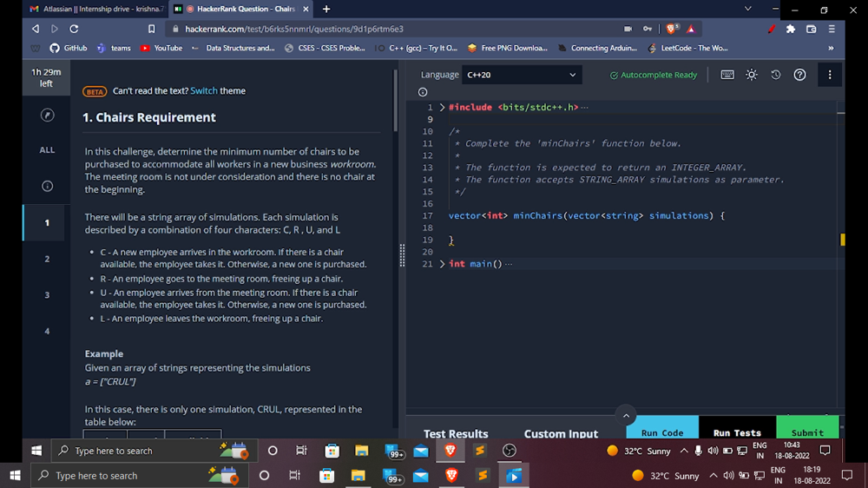
Task: Toggle the editor light/dark theme sun icon
Action: coord(752,75)
